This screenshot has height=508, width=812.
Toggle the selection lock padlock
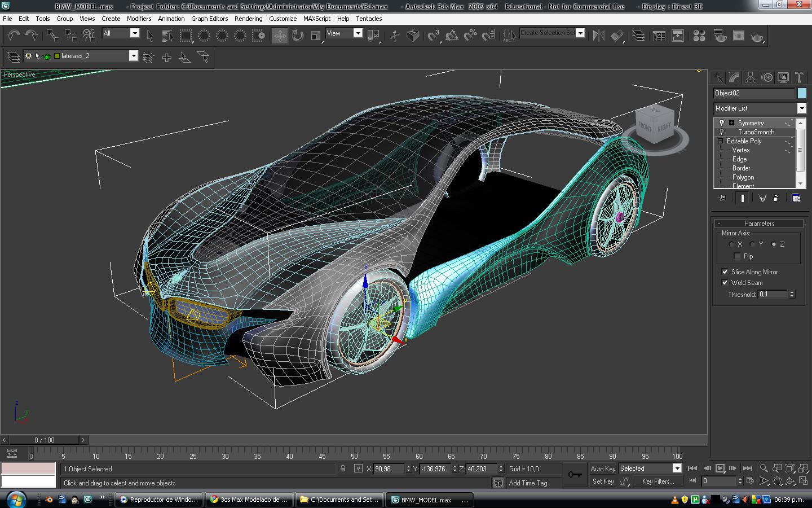coord(342,468)
